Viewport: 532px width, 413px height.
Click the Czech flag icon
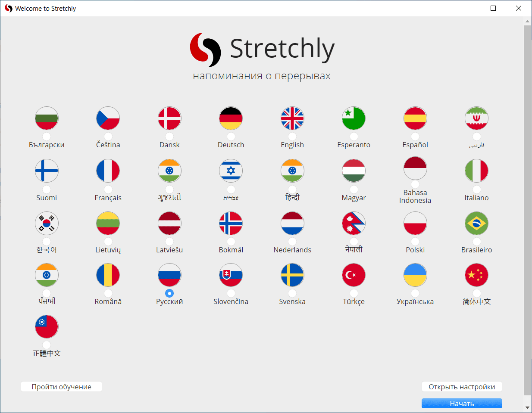(x=108, y=118)
